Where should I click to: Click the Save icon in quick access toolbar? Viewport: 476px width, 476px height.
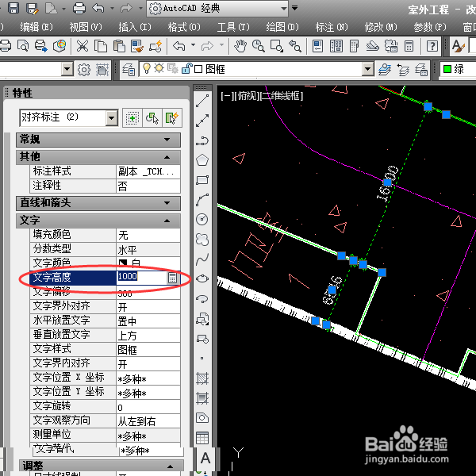pyautogui.click(x=13, y=8)
